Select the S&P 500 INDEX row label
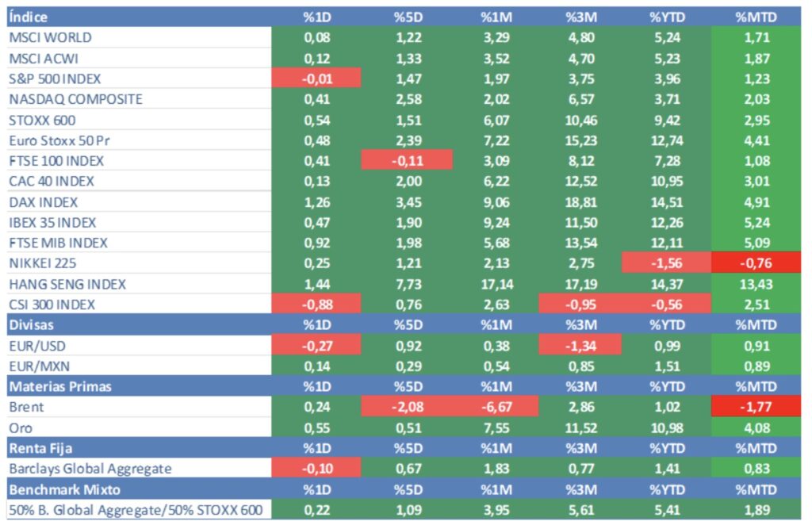This screenshot has height=525, width=812. pyautogui.click(x=54, y=79)
